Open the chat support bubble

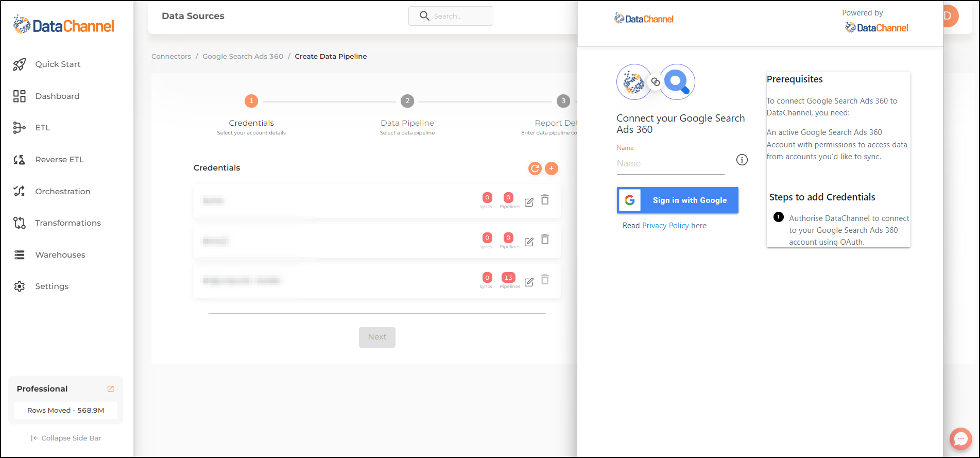pyautogui.click(x=961, y=439)
